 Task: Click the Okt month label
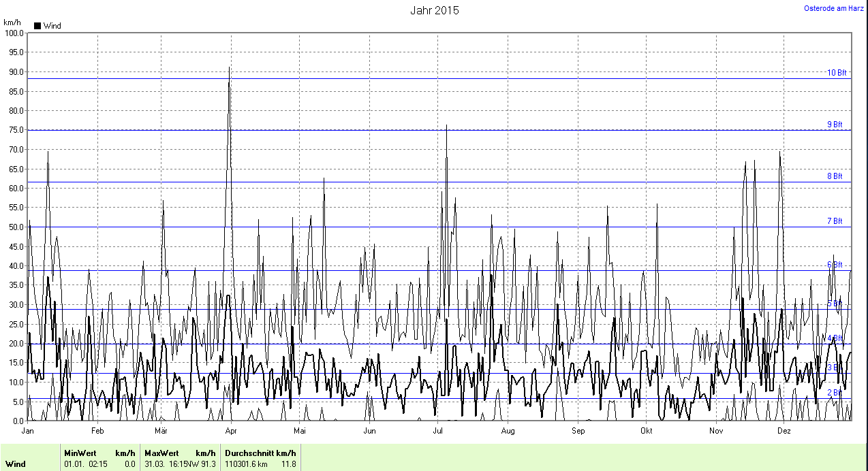[x=647, y=431]
